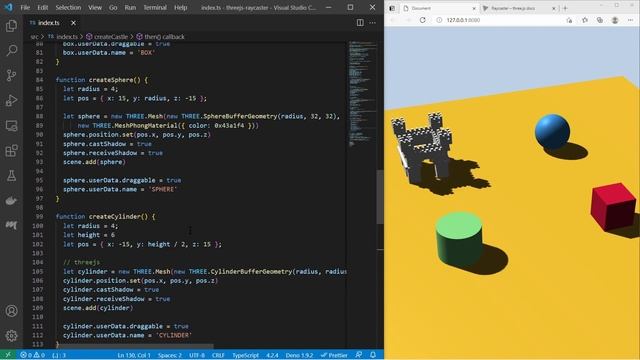Expand the src breadcrumb

pyautogui.click(x=34, y=37)
